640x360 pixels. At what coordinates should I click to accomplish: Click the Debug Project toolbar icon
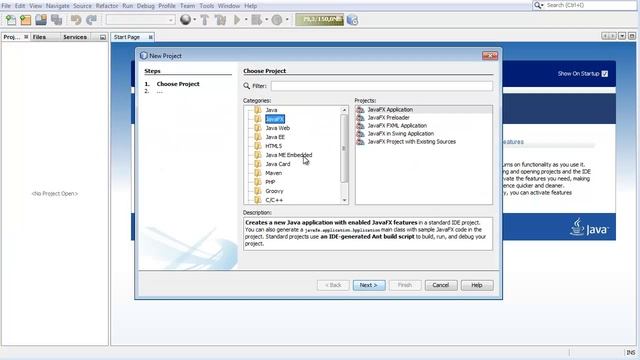tap(257, 20)
